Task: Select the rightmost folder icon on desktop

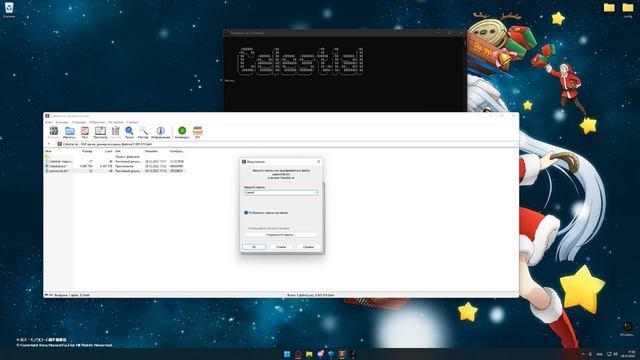Action: point(628,9)
